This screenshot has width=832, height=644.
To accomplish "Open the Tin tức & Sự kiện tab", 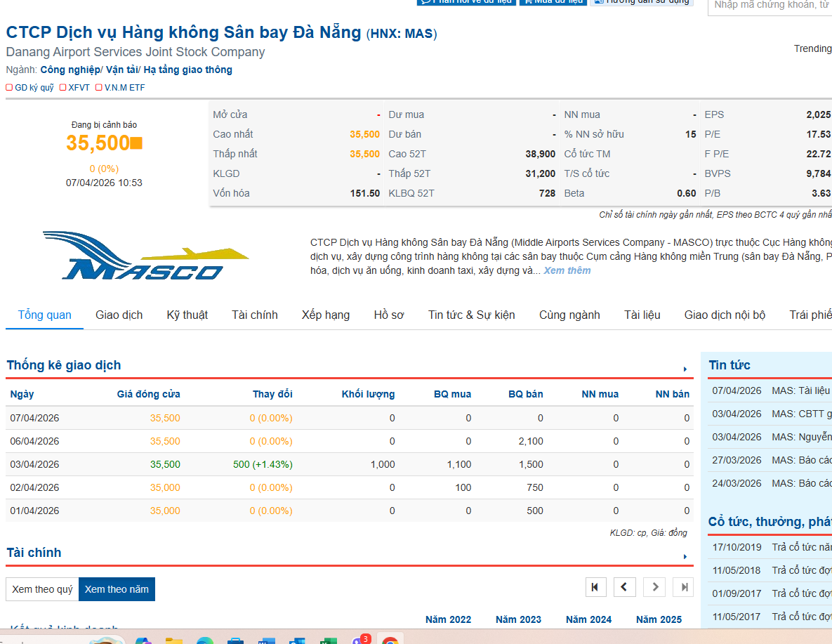I will coord(471,315).
